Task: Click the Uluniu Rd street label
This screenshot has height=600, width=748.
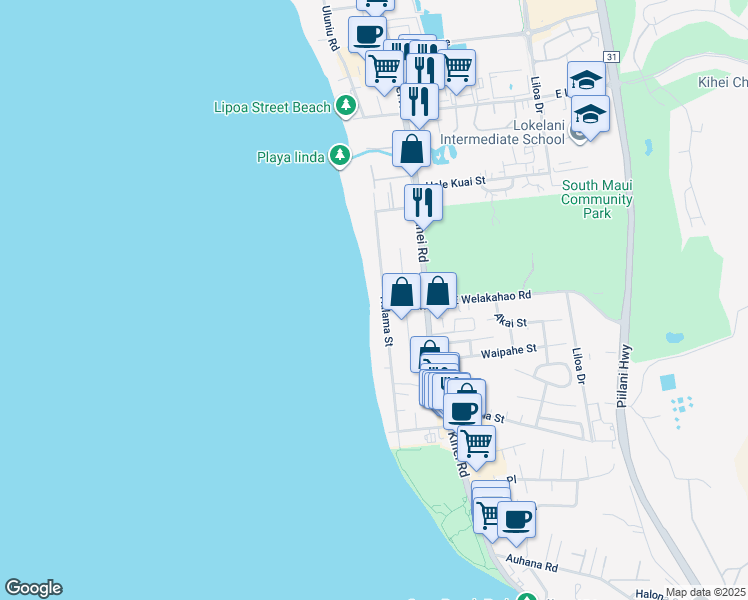Action: click(330, 28)
